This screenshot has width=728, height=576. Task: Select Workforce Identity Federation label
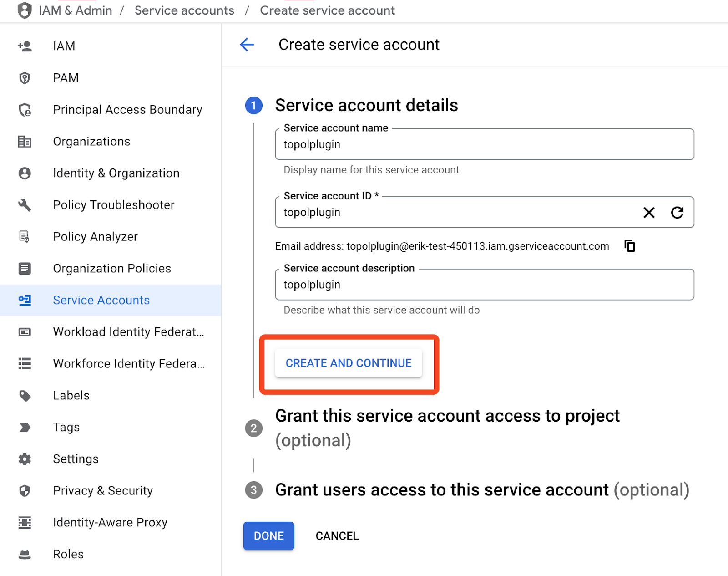pyautogui.click(x=129, y=364)
